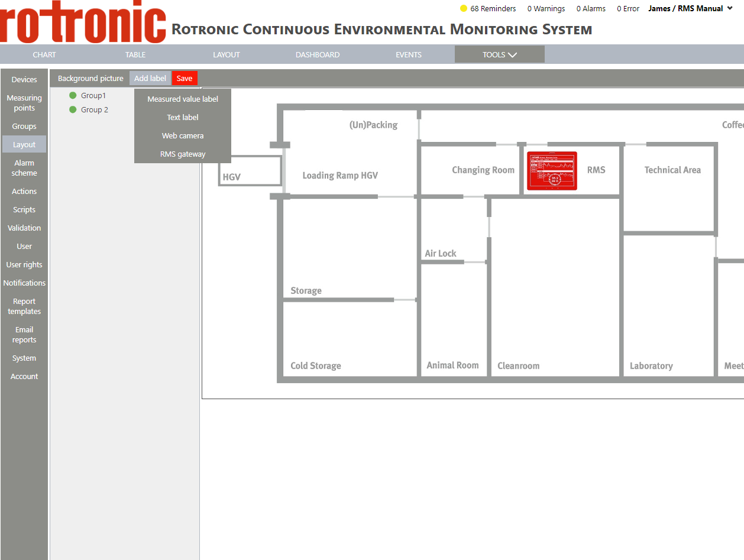Click the Laboratory label on floor plan
744x560 pixels.
click(651, 365)
